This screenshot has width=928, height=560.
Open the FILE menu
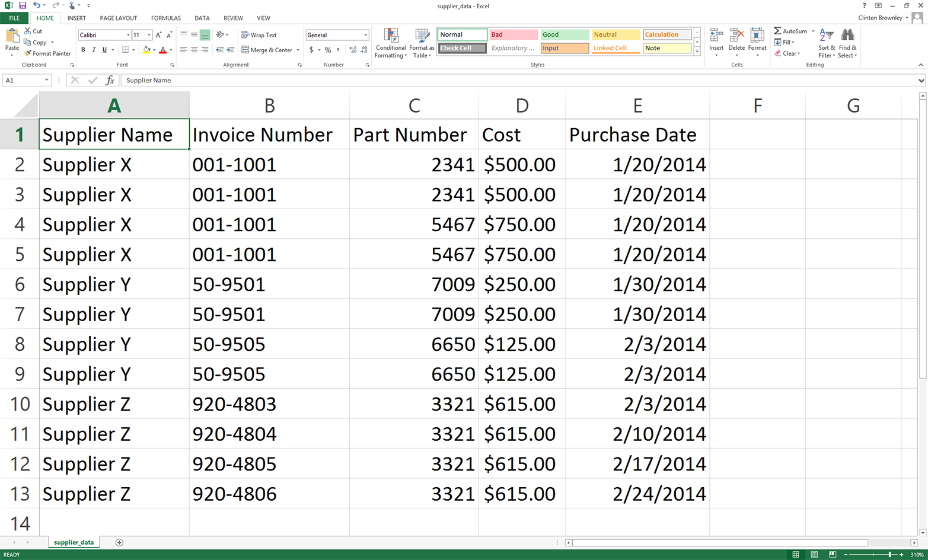click(x=13, y=18)
